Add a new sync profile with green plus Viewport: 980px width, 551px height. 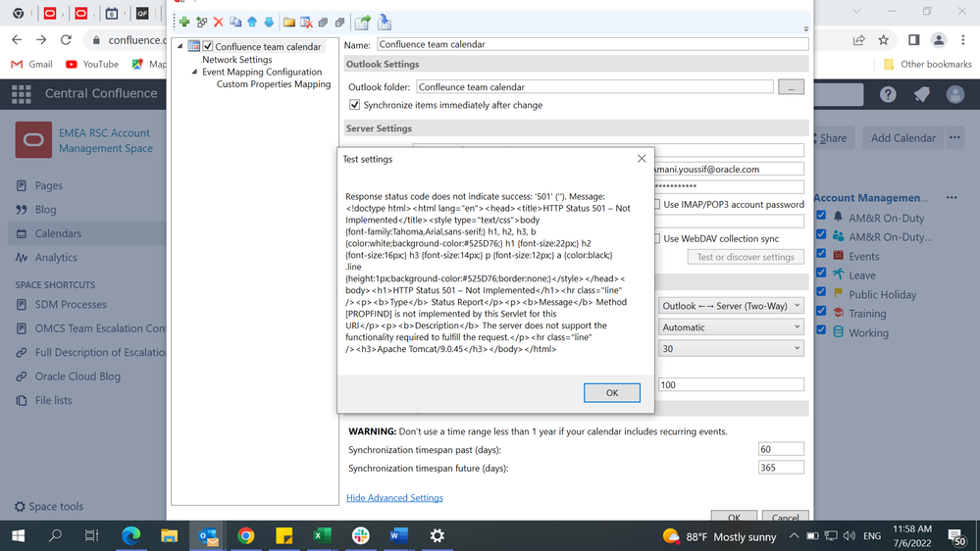tap(184, 23)
